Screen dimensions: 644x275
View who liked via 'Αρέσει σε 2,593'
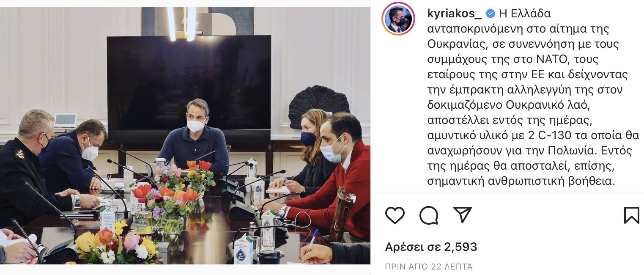coord(431,247)
